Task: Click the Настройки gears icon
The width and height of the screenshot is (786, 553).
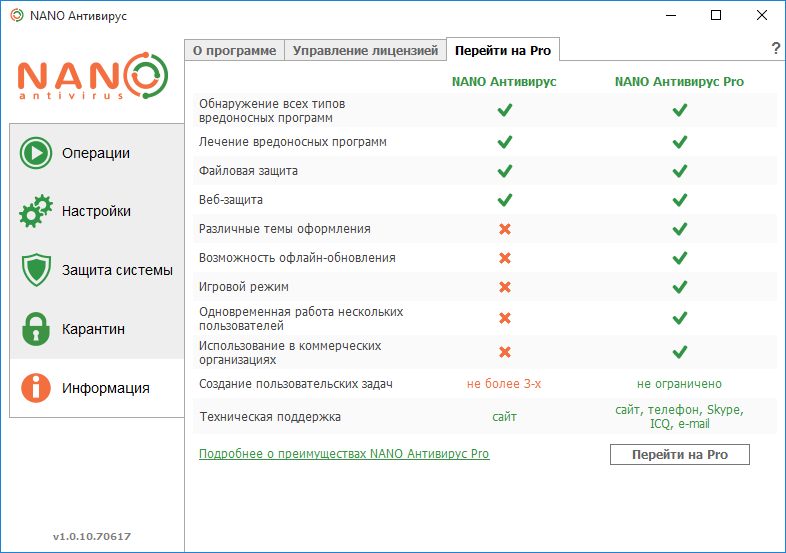Action: point(36,211)
